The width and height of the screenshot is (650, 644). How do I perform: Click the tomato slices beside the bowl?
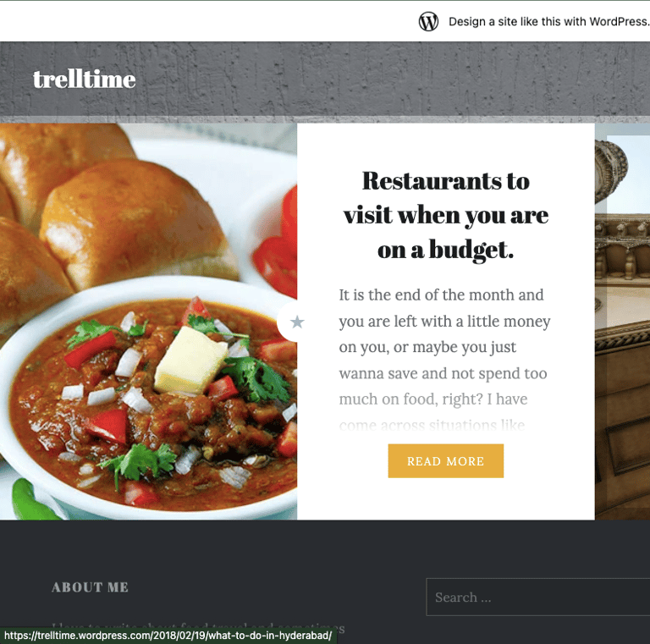[x=277, y=249]
